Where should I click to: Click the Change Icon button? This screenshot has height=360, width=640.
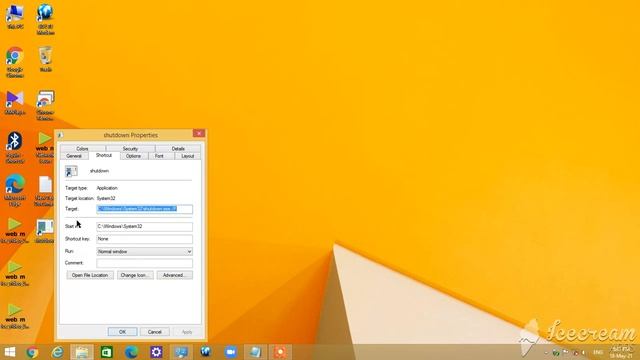(x=135, y=275)
